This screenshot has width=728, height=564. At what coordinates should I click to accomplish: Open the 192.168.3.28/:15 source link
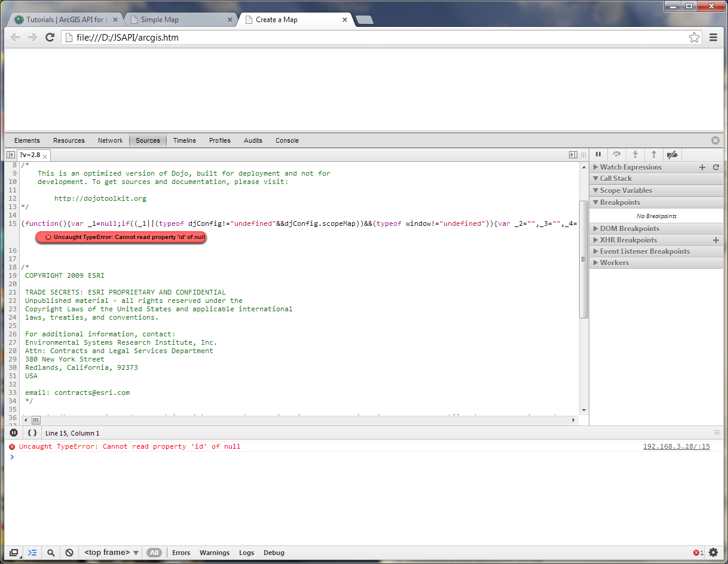tap(676, 446)
